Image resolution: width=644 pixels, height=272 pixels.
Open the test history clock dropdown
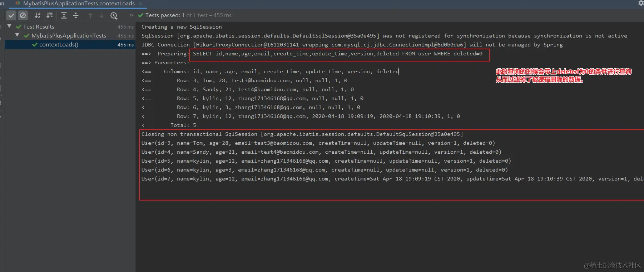(x=114, y=15)
